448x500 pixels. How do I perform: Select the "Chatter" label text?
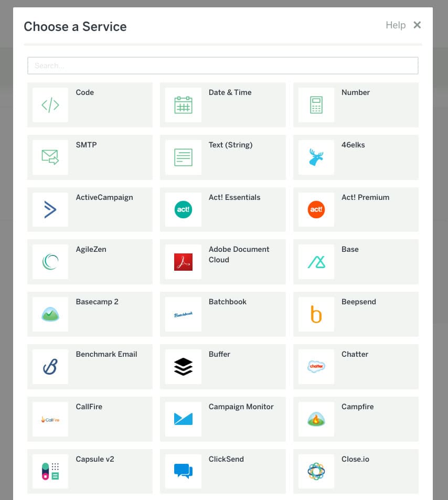coord(355,354)
